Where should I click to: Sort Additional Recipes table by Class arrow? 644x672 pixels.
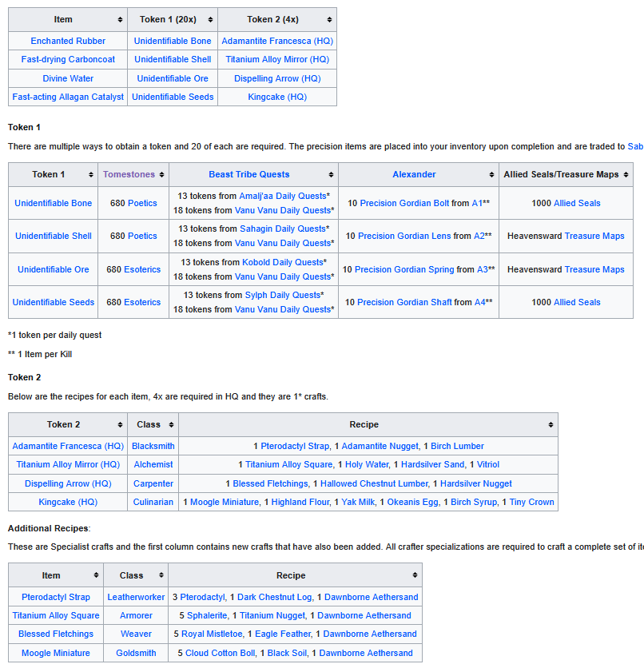pyautogui.click(x=161, y=575)
